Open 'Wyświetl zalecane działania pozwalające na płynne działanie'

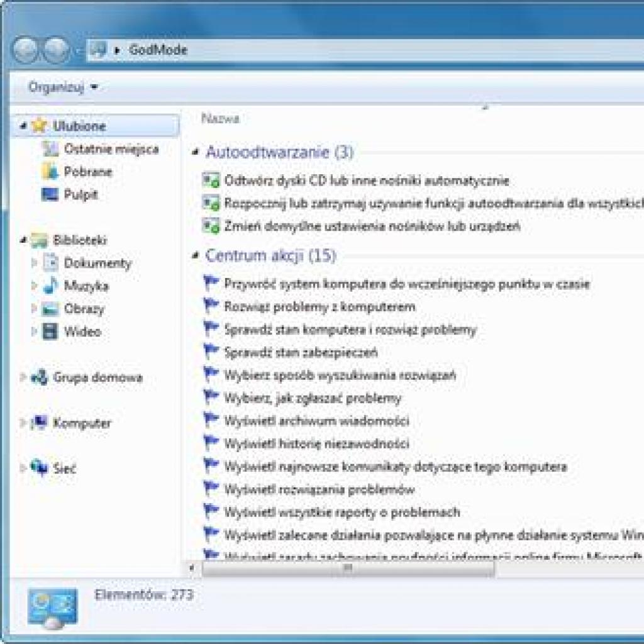[x=434, y=535]
